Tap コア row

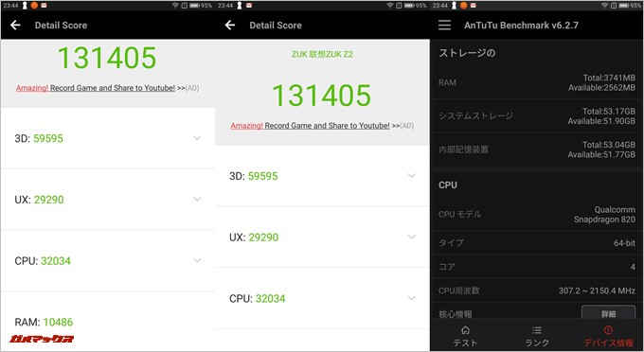537,267
